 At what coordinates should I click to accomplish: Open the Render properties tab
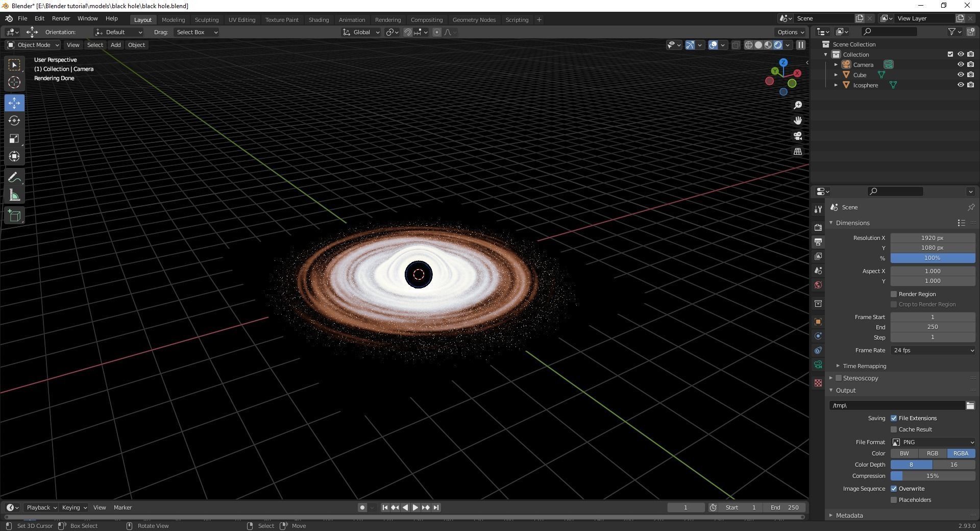(x=818, y=227)
